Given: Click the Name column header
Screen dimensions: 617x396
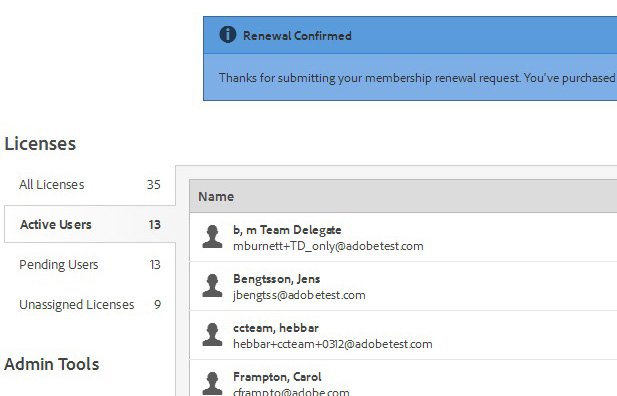Looking at the screenshot, I should tap(216, 196).
